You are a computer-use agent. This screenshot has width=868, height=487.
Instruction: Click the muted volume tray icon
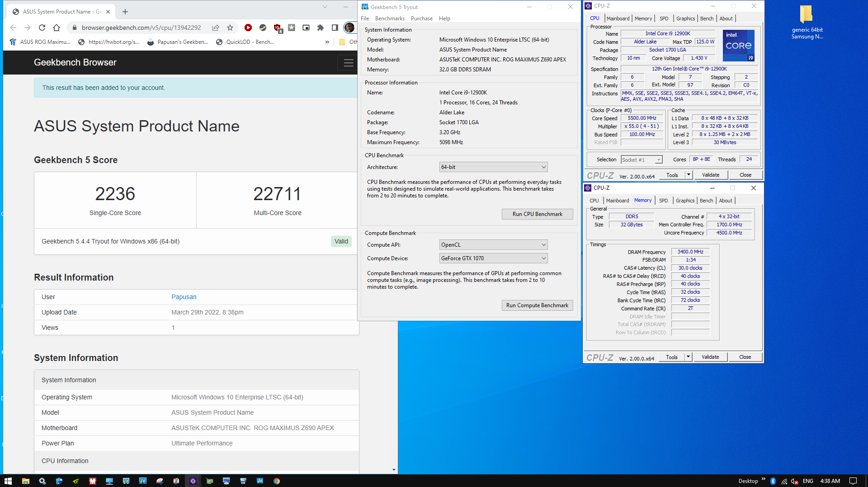(795, 481)
